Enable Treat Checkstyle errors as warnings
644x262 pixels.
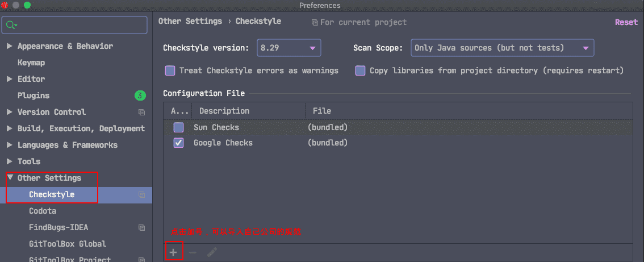pos(170,70)
